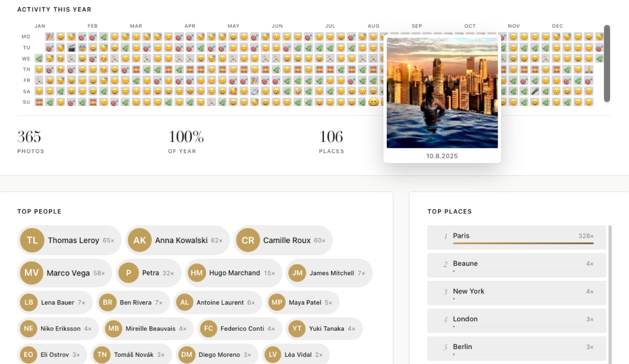The width and height of the screenshot is (629, 364).
Task: Select the Mireille Beauvais person chip
Action: (x=148, y=329)
